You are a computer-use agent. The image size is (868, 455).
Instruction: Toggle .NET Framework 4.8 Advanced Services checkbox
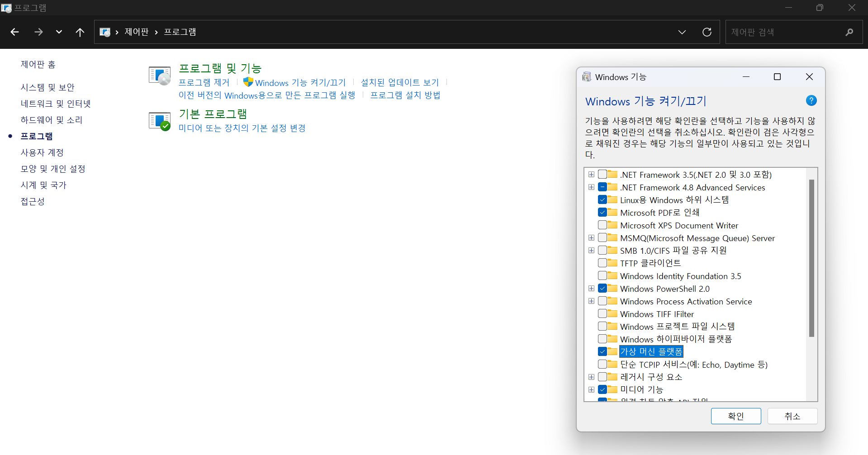(602, 187)
